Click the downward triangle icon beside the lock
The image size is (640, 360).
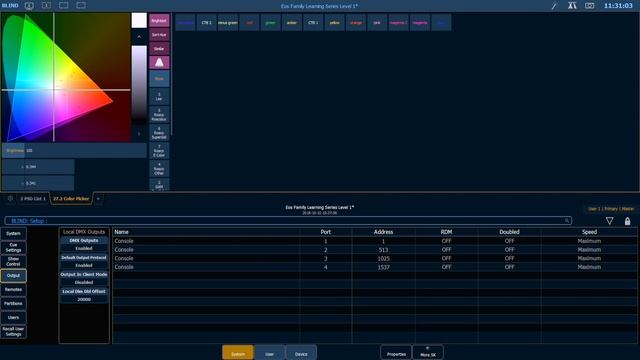tap(609, 221)
